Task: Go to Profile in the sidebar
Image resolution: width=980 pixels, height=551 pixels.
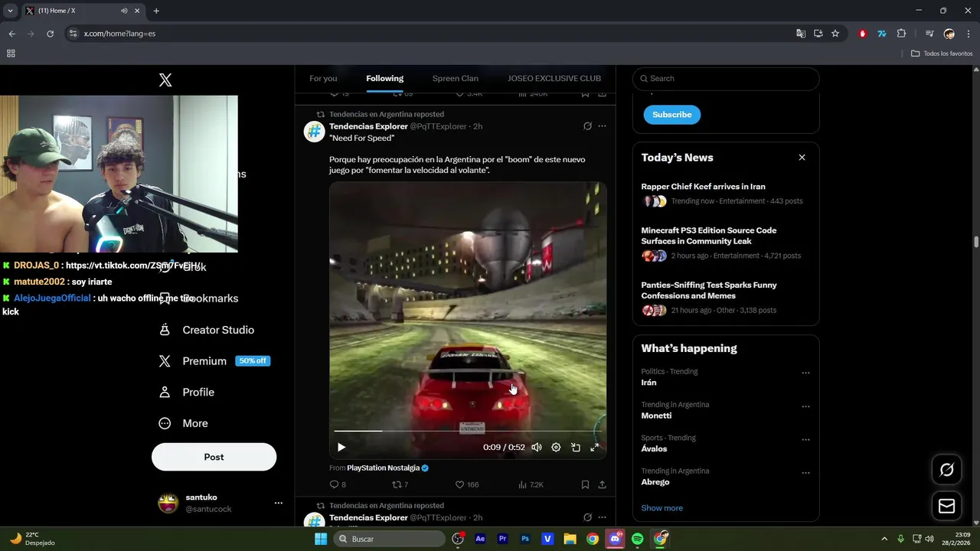Action: point(187,392)
